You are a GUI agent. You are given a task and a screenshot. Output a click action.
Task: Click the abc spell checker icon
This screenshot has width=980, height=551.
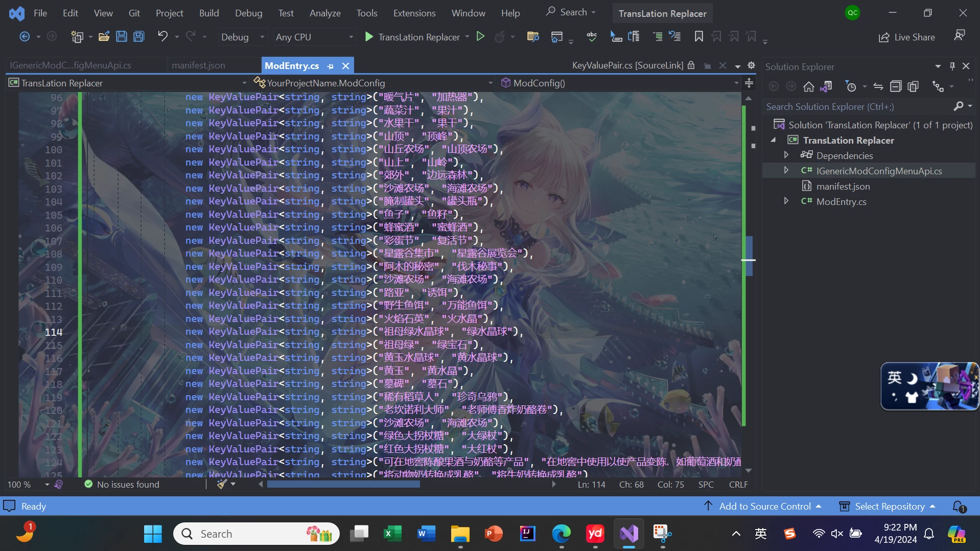[592, 37]
